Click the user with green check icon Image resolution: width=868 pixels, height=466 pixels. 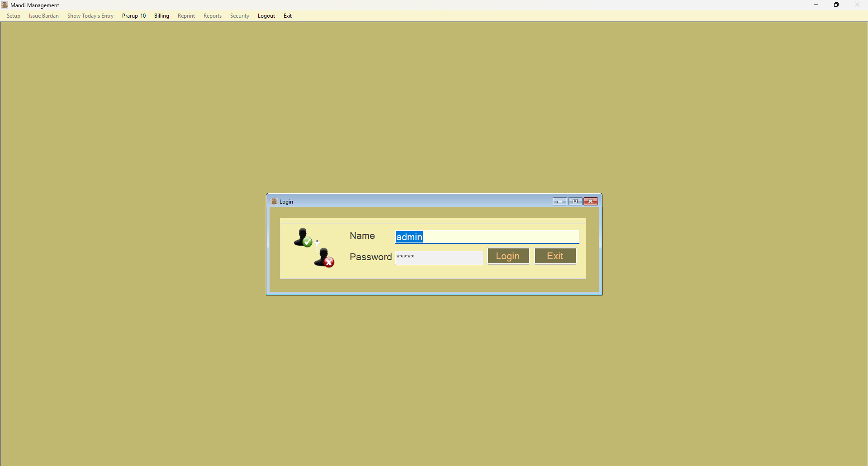click(303, 238)
